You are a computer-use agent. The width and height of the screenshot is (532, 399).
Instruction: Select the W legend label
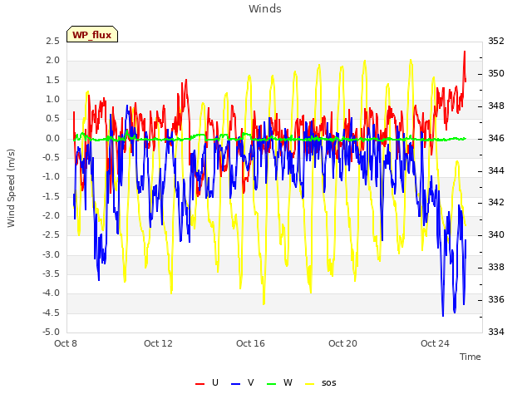coord(288,382)
